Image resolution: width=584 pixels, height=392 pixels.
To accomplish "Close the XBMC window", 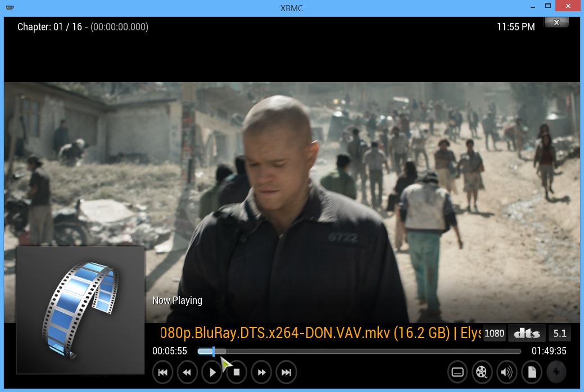I will point(568,6).
